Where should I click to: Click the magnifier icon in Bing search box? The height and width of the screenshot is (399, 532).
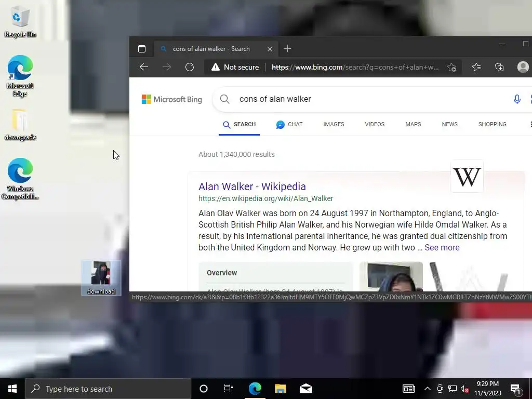click(224, 99)
